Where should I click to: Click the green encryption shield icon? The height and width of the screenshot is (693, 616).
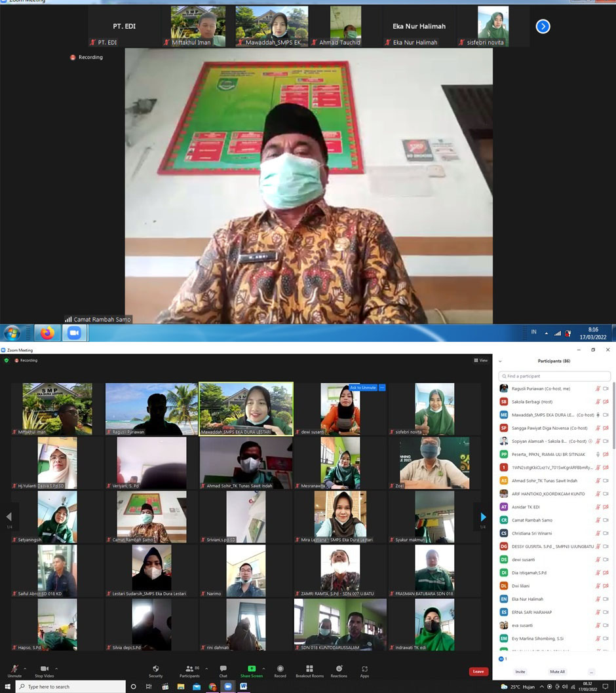pos(6,360)
